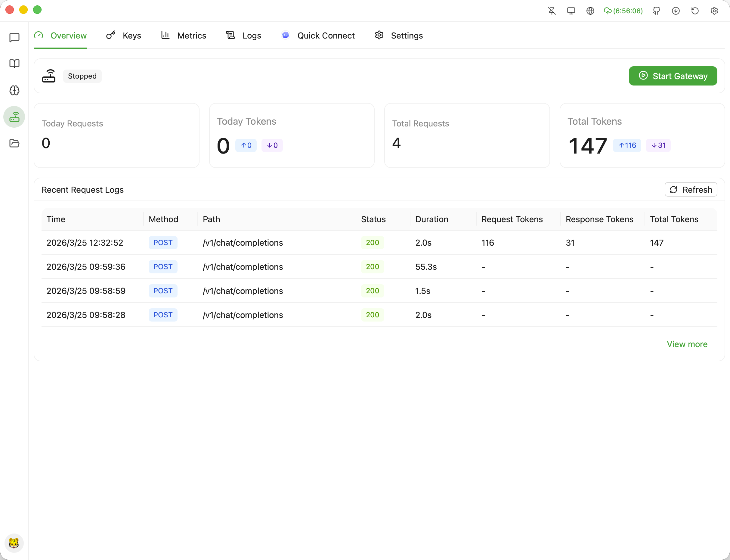Image resolution: width=730 pixels, height=560 pixels.
Task: Open the brain models sidebar icon
Action: click(x=14, y=90)
